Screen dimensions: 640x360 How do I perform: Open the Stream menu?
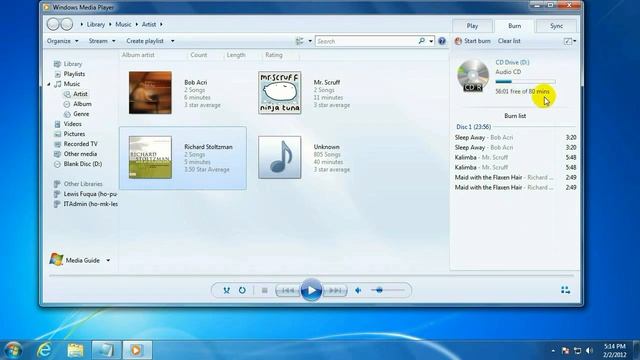coord(102,41)
